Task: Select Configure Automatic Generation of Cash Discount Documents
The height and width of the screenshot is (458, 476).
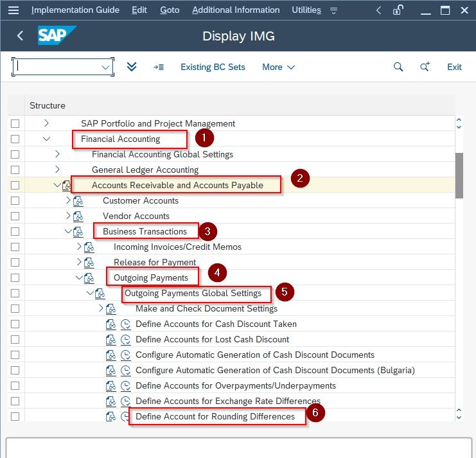Action: pos(255,355)
